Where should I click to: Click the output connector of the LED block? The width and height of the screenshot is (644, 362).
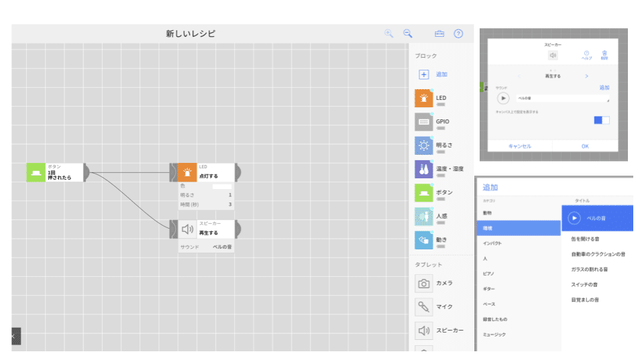(x=237, y=172)
